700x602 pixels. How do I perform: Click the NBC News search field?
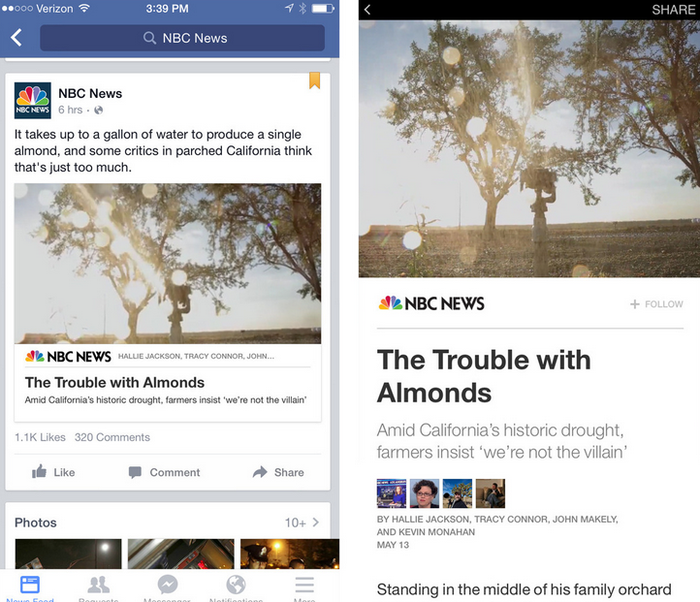pyautogui.click(x=182, y=38)
